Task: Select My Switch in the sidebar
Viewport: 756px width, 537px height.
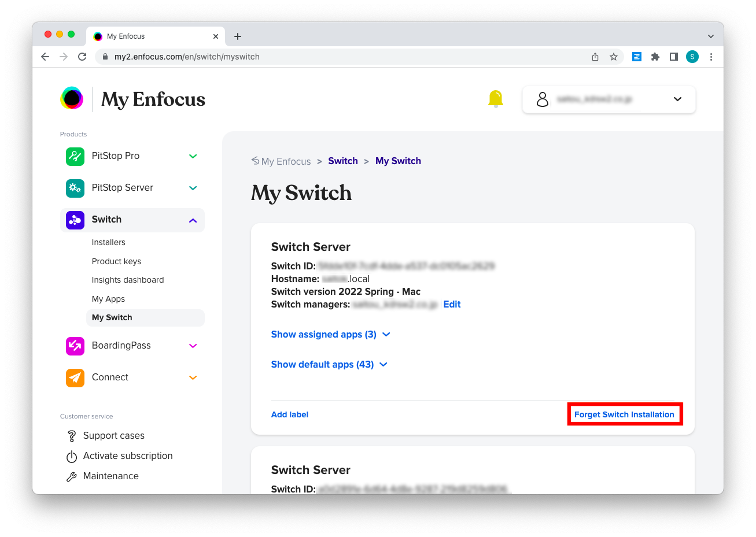Action: [145, 318]
